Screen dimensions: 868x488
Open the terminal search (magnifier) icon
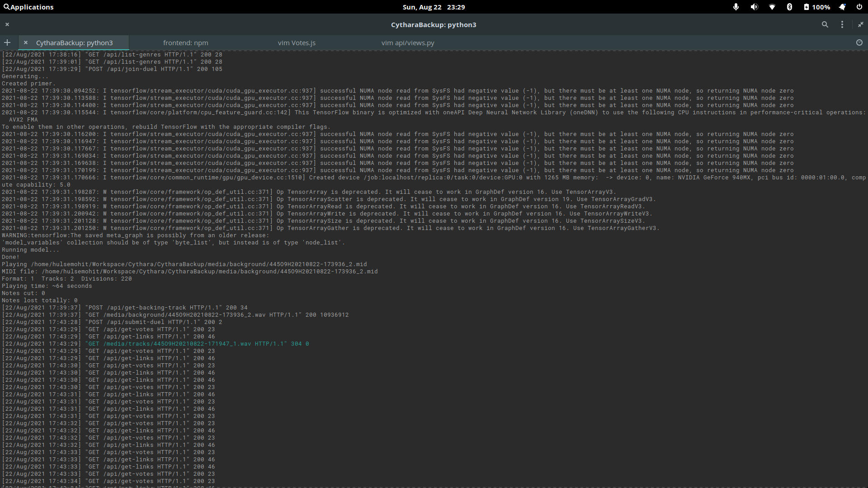[x=825, y=24]
